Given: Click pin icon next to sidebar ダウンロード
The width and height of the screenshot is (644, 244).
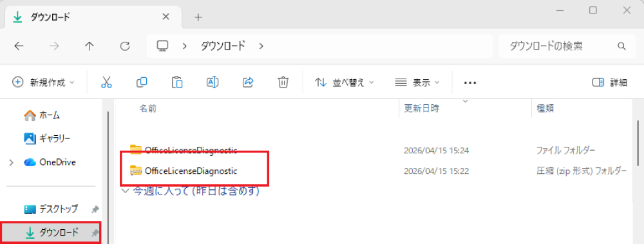Looking at the screenshot, I should click(x=95, y=233).
